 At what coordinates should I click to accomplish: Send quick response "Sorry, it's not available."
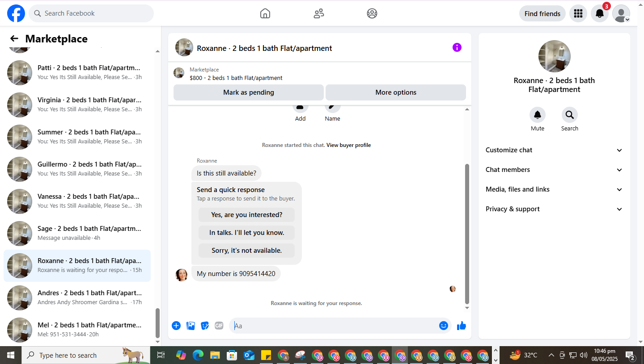click(x=247, y=251)
